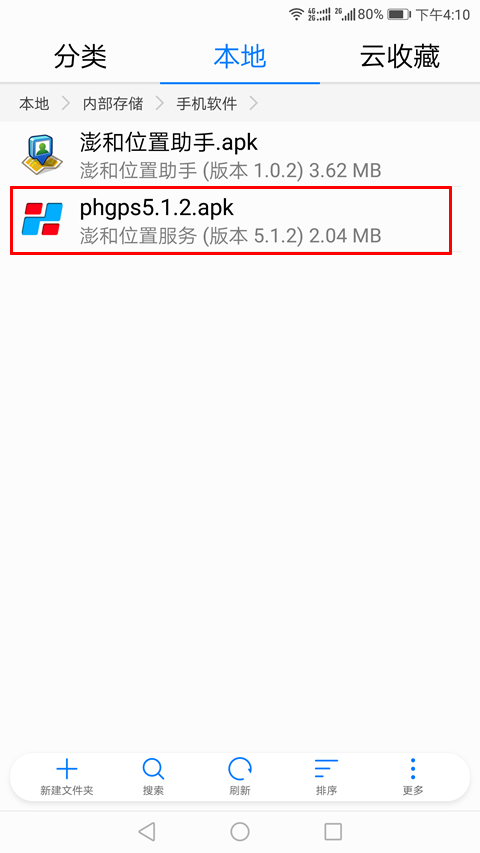Refresh the list via the 刷新 icon

click(x=239, y=769)
